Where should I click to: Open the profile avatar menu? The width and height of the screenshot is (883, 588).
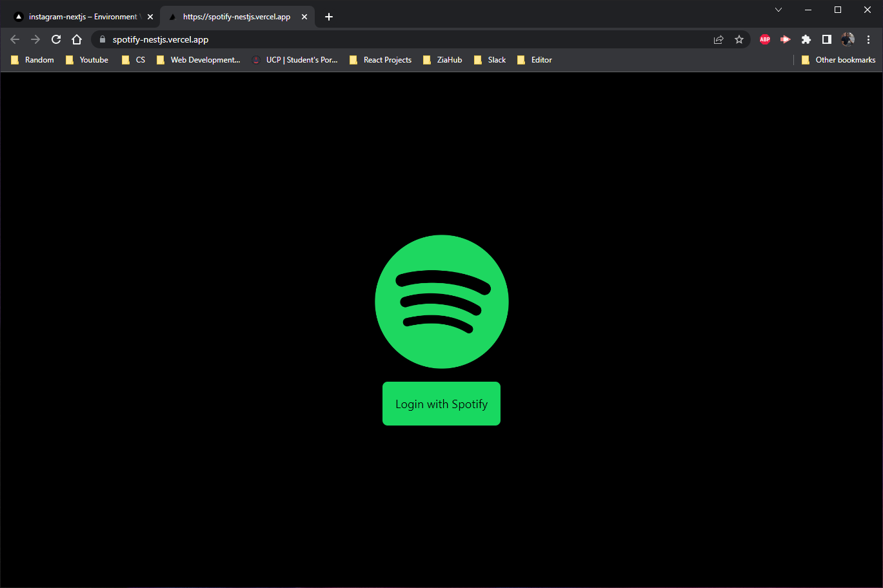848,39
